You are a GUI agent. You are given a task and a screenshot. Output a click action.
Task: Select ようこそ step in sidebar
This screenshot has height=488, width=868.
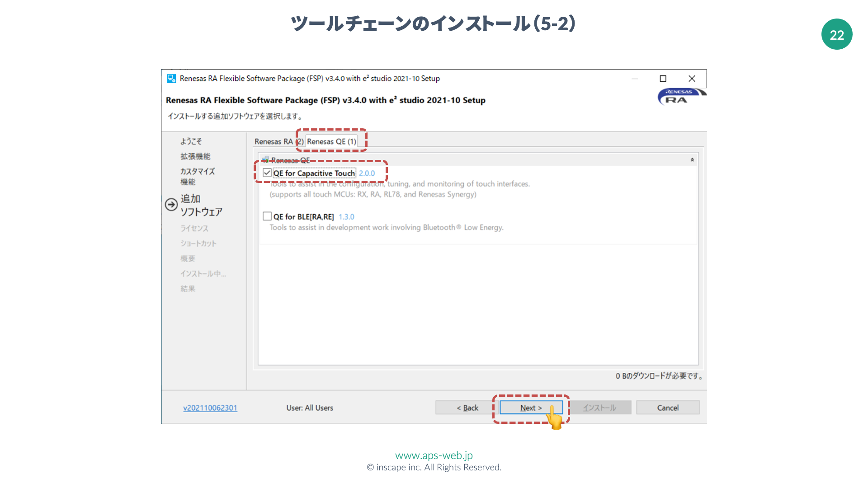tap(191, 141)
